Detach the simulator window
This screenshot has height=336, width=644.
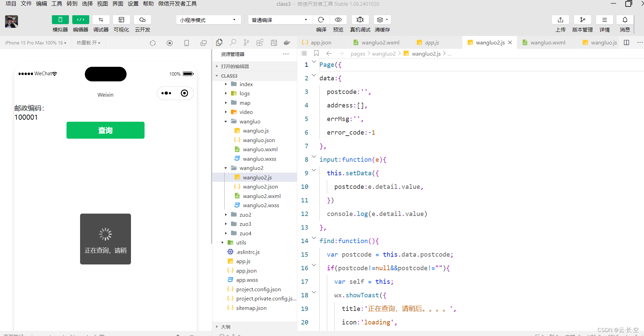[204, 43]
